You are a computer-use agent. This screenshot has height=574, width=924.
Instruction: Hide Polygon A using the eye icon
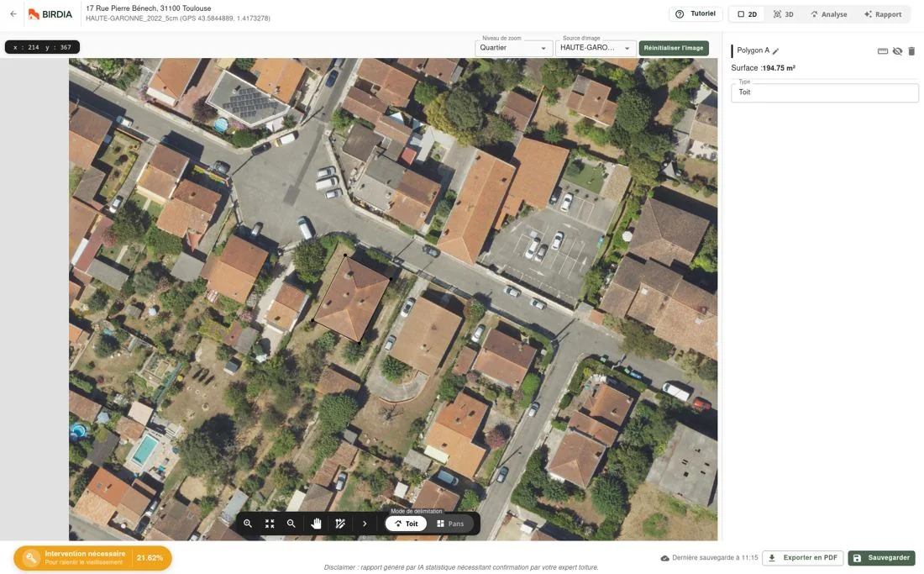pos(897,51)
